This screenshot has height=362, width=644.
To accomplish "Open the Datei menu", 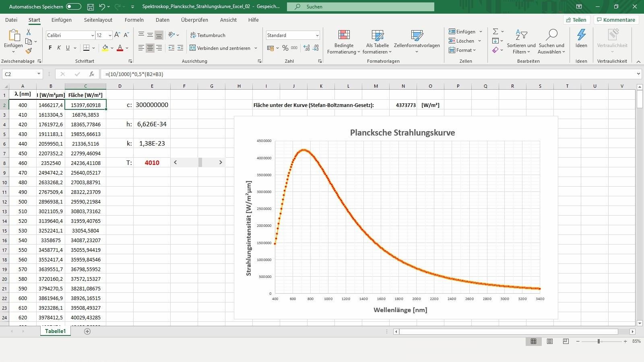I will (x=11, y=20).
